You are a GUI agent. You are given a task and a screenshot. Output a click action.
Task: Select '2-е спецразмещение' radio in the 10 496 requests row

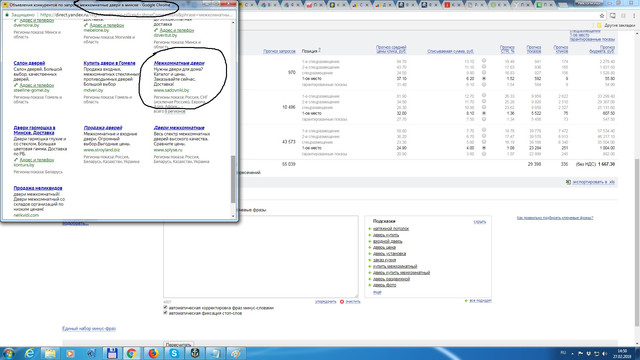pos(484,101)
